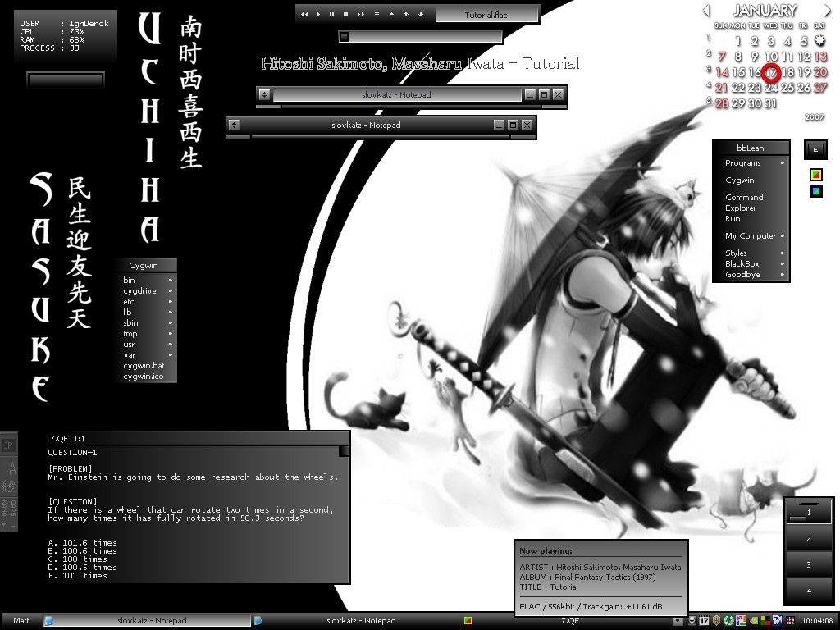
Task: Open cygwin.ico in the Cygwin menu
Action: [x=146, y=377]
